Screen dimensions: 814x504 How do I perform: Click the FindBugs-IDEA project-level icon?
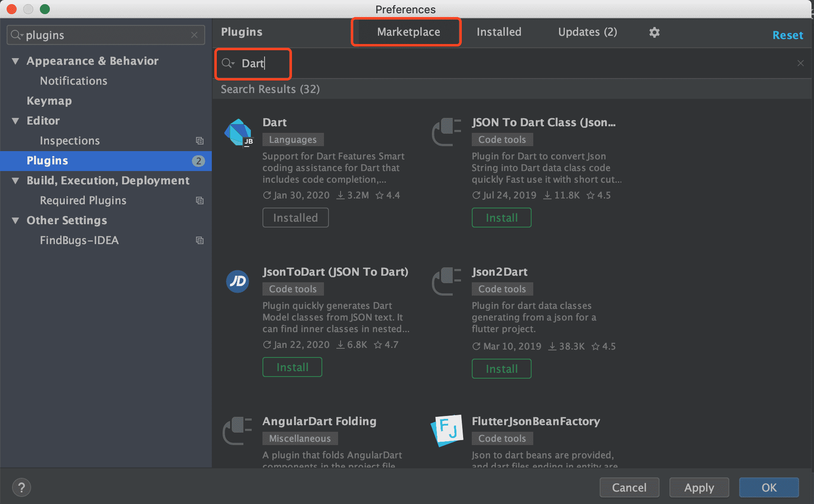tap(200, 240)
